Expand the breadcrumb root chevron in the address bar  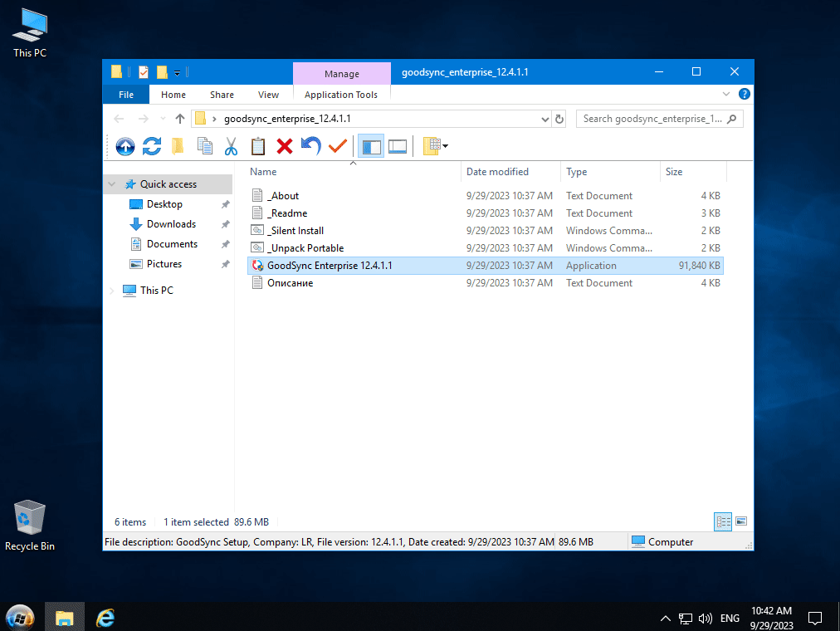214,119
